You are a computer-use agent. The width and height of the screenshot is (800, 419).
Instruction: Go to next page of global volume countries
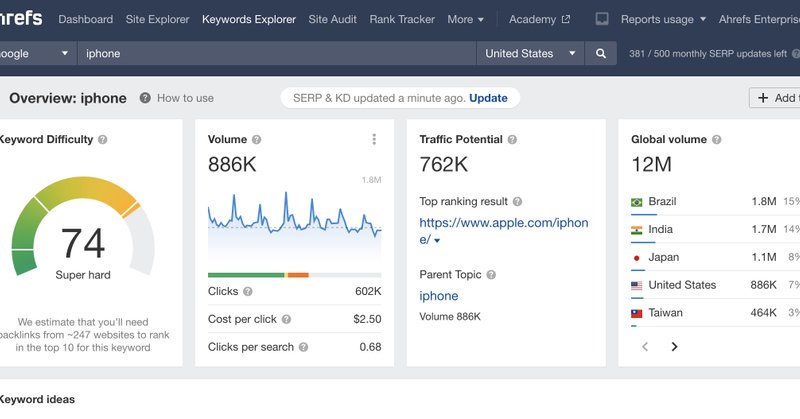tap(674, 347)
